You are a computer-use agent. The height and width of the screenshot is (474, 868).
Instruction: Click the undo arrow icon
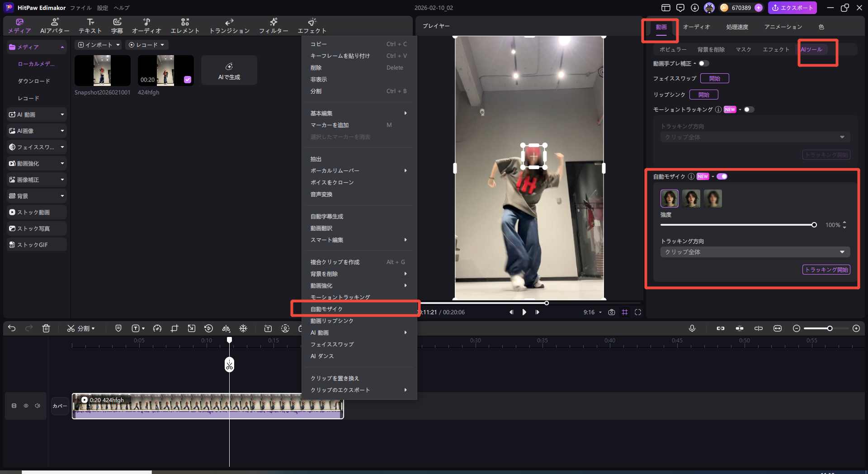click(12, 328)
